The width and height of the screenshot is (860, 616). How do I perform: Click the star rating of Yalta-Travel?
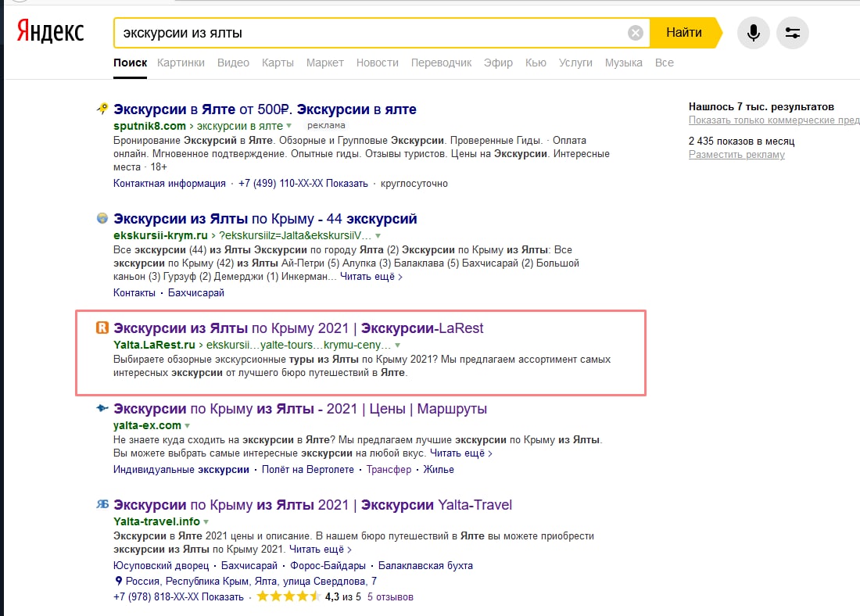pos(288,596)
